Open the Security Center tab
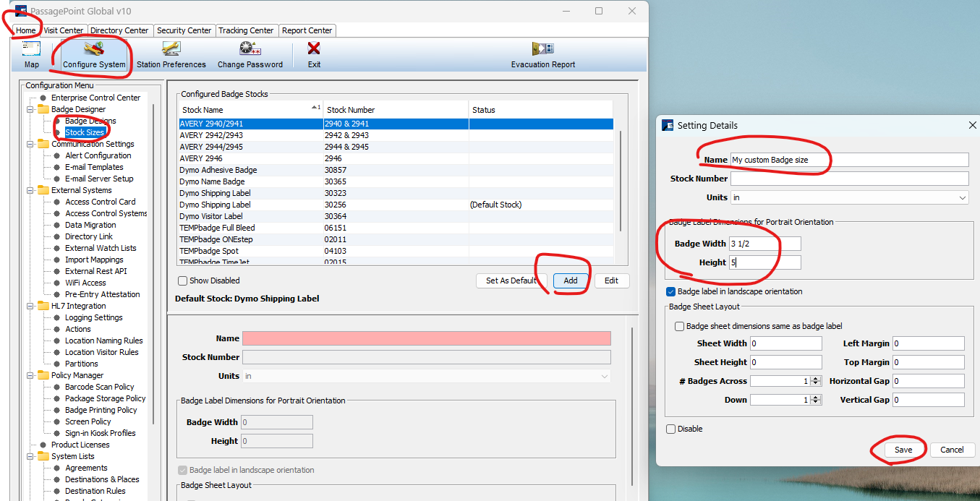 [x=184, y=30]
